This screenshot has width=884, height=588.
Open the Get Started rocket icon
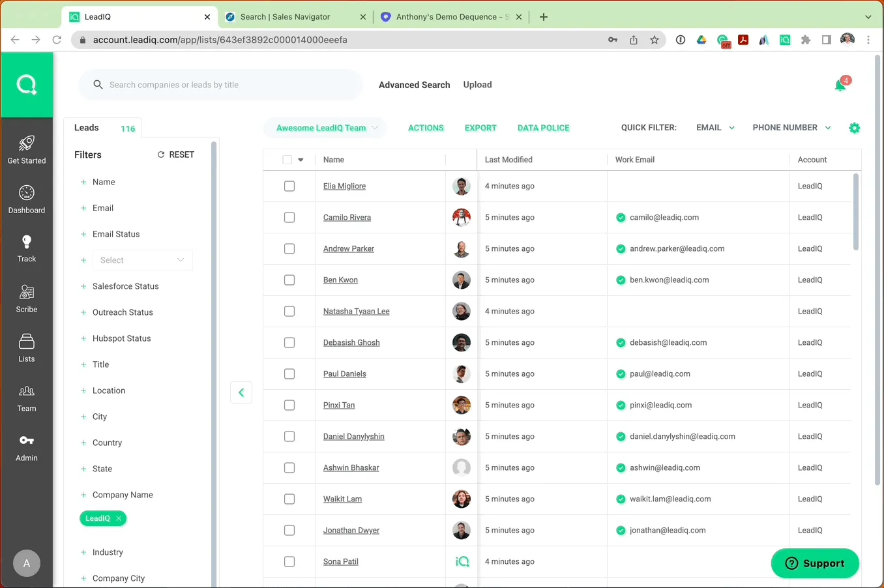pos(27,143)
